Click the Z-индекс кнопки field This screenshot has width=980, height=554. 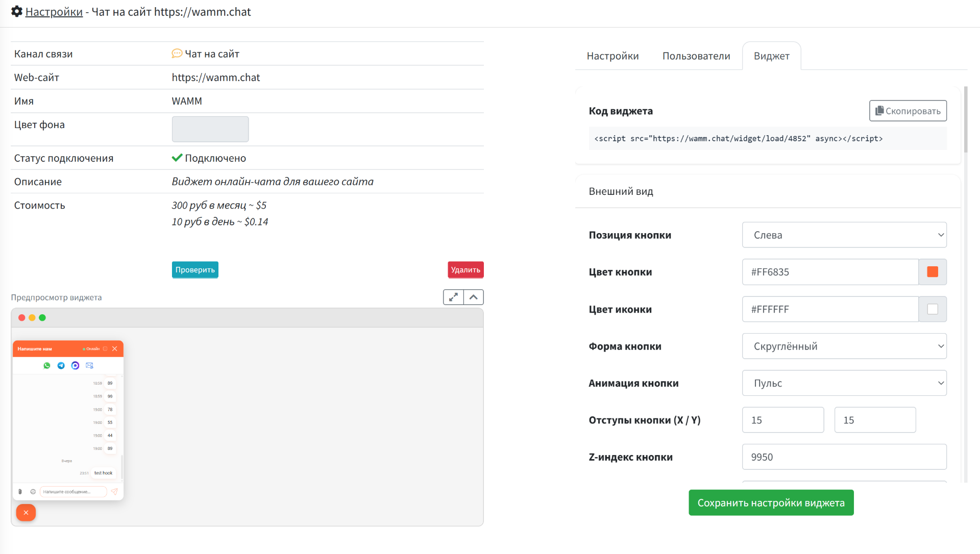click(844, 457)
